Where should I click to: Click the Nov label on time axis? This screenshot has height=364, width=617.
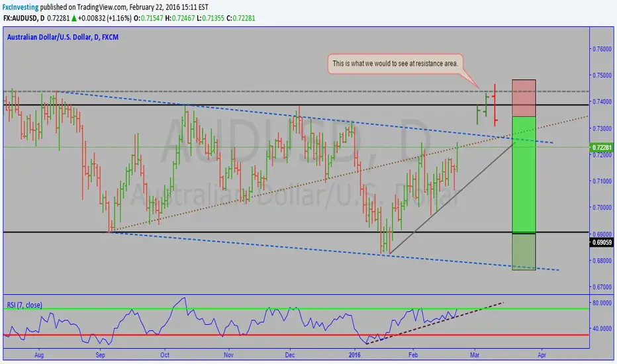click(x=228, y=355)
